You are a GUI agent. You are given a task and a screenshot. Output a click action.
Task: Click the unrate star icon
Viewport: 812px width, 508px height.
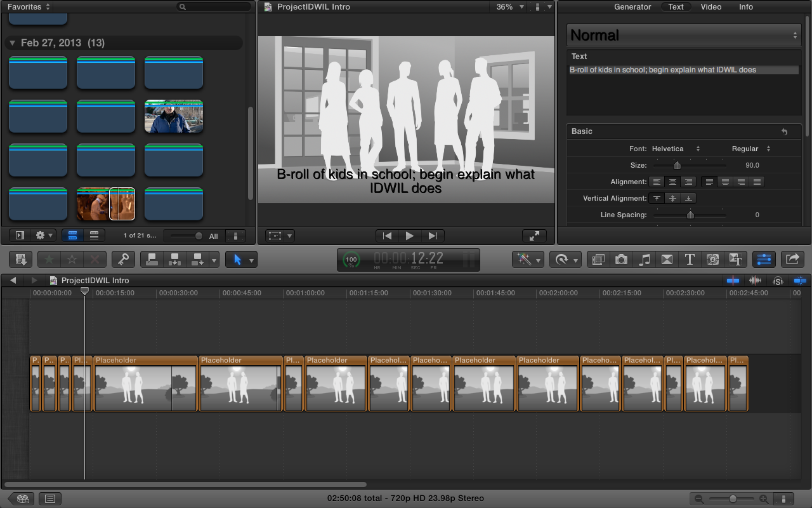(72, 259)
